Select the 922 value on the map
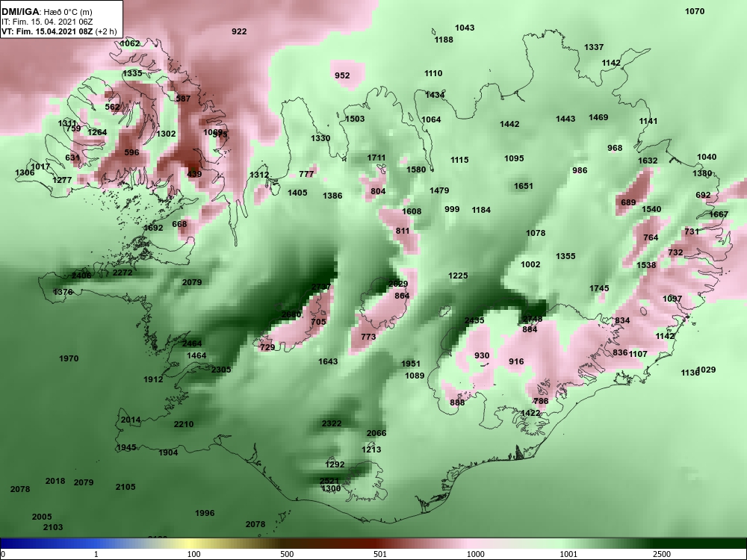The width and height of the screenshot is (747, 560). pos(239,31)
